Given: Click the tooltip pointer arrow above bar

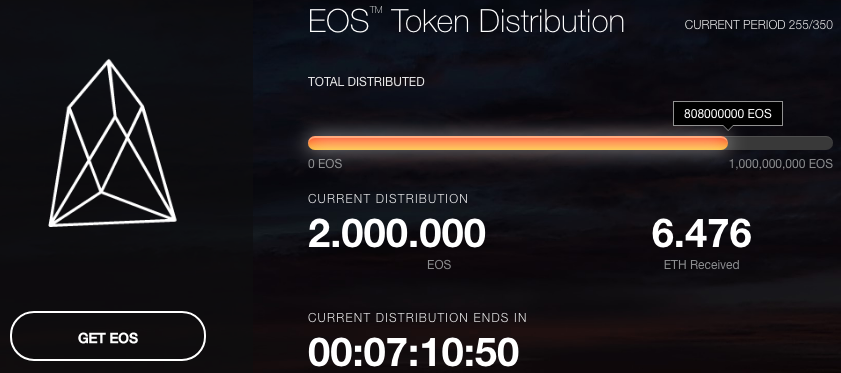Looking at the screenshot, I should point(727,128).
